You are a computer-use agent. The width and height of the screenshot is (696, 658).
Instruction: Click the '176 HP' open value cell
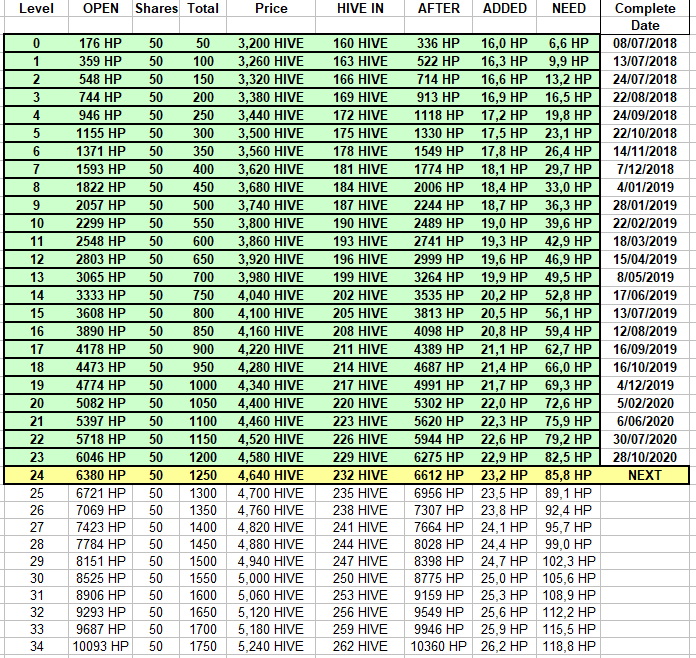tap(101, 44)
